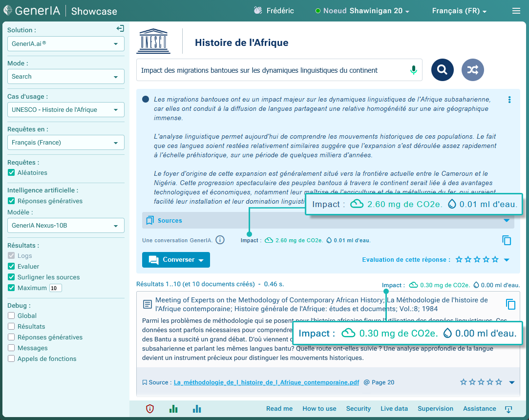Click the green bar chart icon

(x=173, y=409)
